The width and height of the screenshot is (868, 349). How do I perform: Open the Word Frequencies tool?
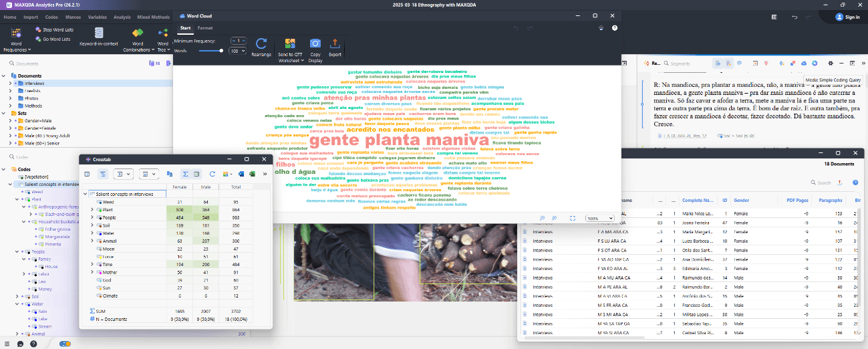(16, 39)
